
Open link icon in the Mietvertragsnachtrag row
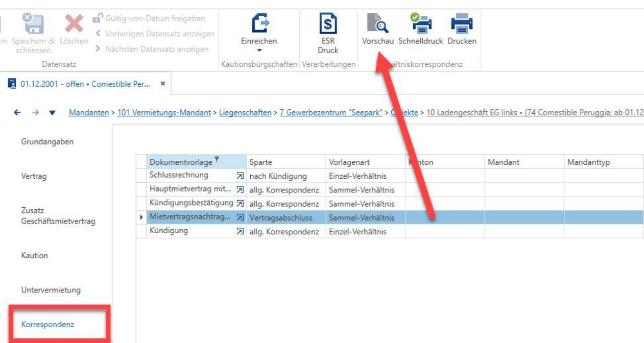point(240,217)
